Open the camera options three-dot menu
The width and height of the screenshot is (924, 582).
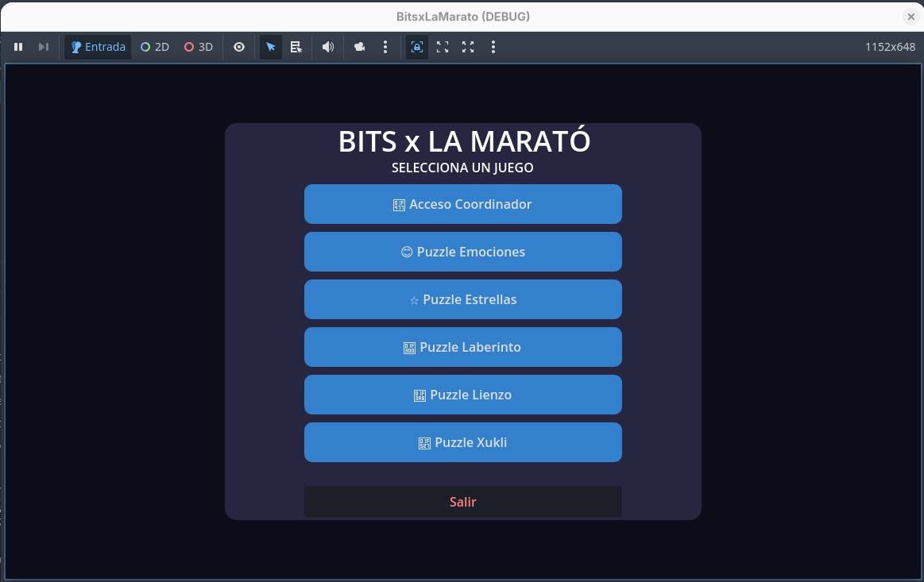pyautogui.click(x=385, y=47)
